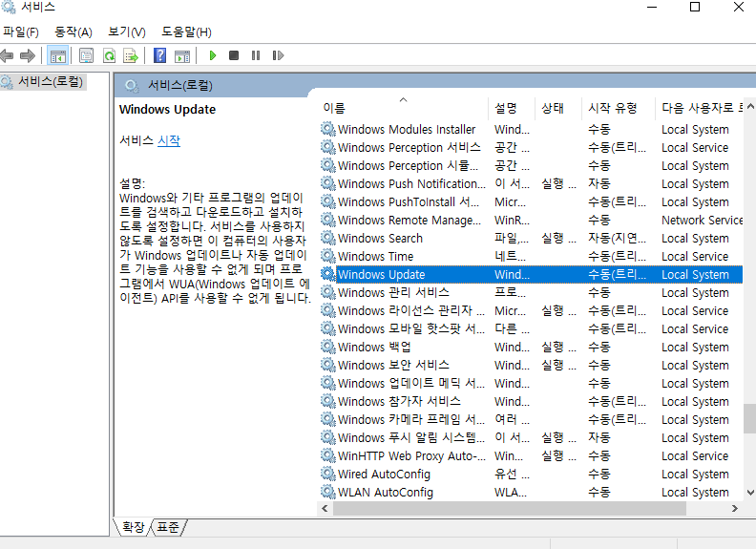Click 자동(지연... startup type of Windows Search
Viewport: 756px width, 549px height.
point(618,239)
